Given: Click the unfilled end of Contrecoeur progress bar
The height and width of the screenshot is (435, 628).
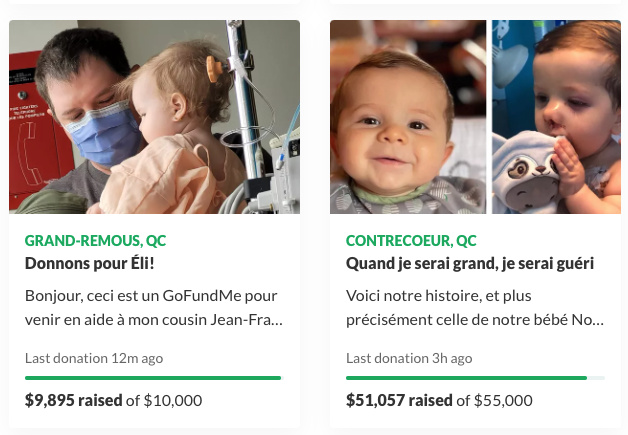Looking at the screenshot, I should point(596,378).
